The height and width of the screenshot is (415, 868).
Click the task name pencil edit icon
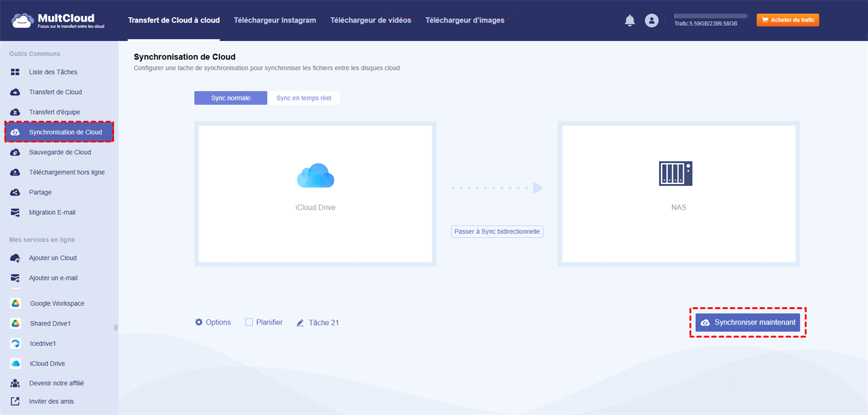point(301,323)
